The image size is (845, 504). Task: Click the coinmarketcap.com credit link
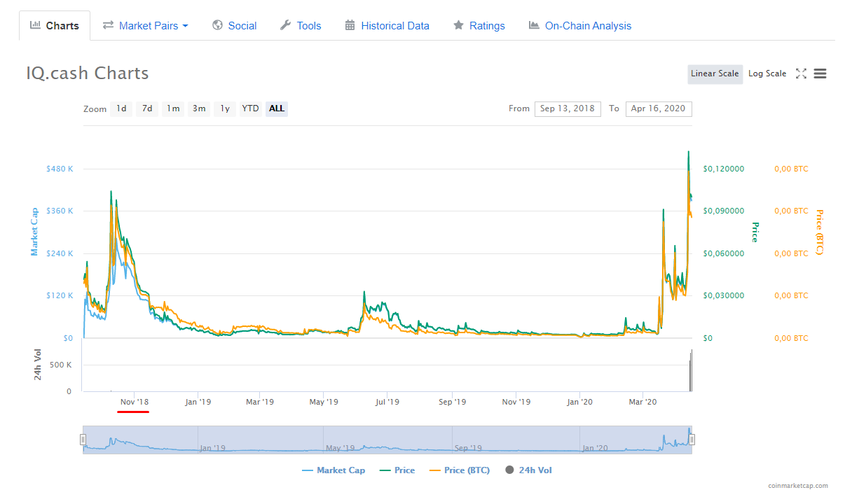point(797,486)
